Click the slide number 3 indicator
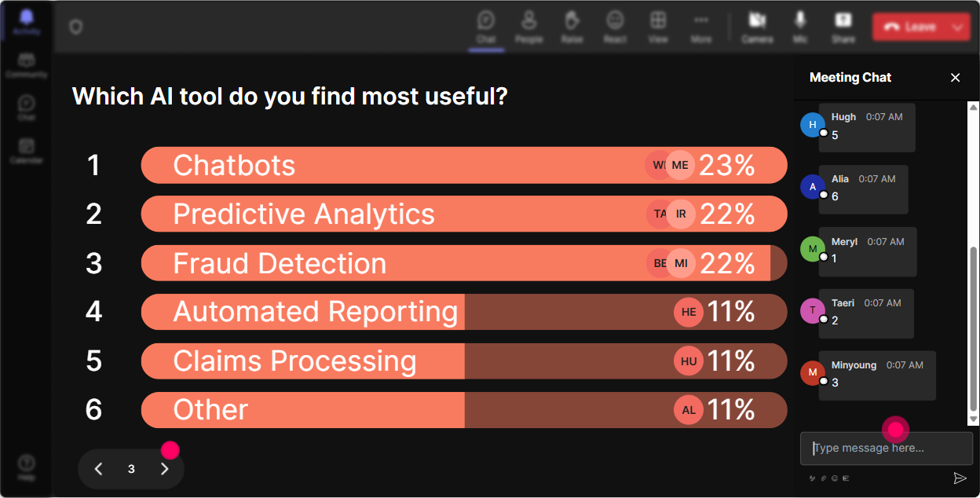Viewport: 980px width, 498px height. tap(131, 469)
